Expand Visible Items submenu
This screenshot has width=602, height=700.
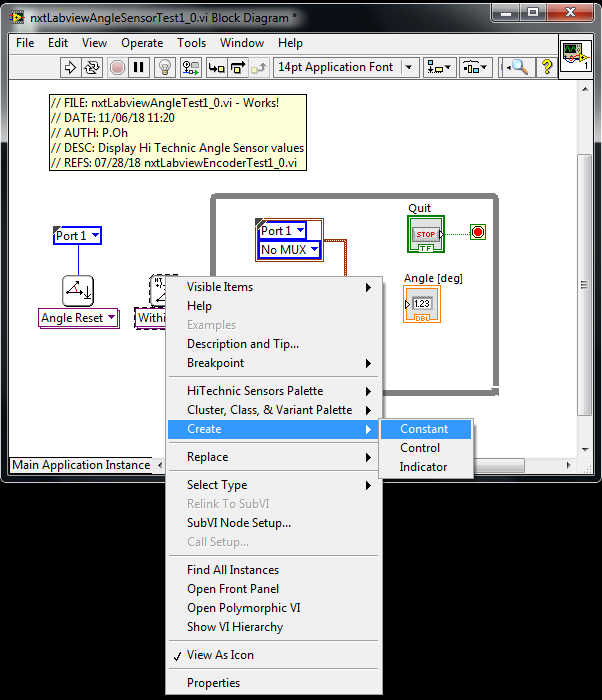coord(274,287)
